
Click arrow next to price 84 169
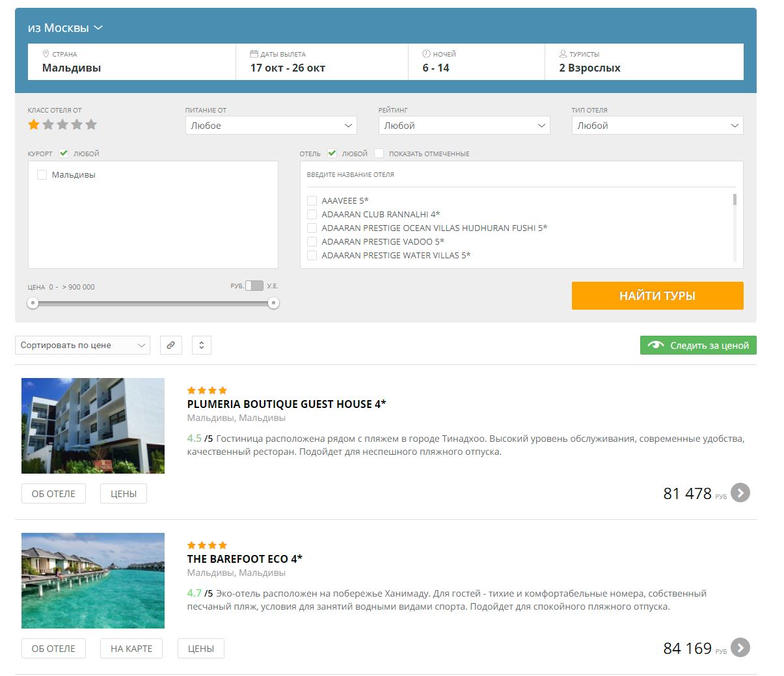pos(740,648)
